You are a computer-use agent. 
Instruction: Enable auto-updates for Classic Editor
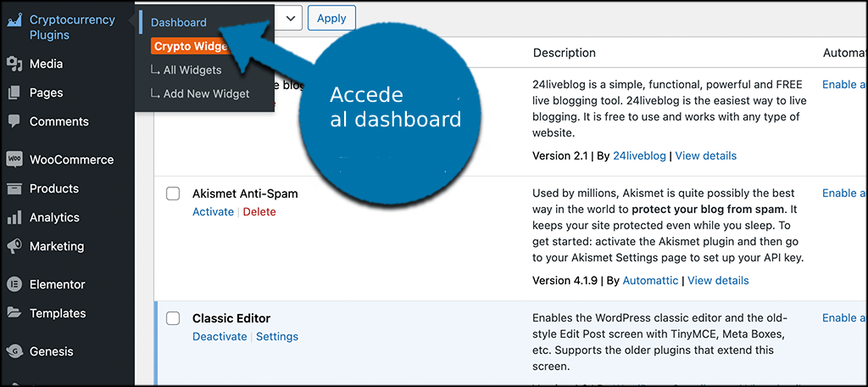(844, 317)
